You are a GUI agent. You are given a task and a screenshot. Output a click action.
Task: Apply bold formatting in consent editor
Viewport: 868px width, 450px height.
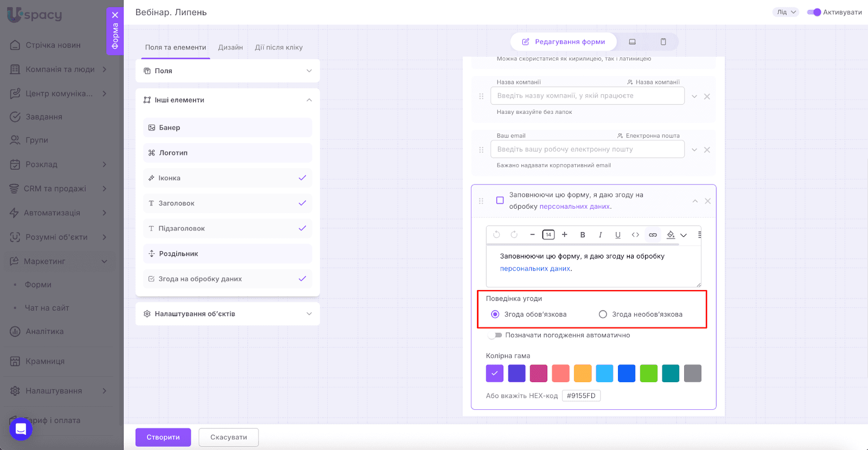583,235
